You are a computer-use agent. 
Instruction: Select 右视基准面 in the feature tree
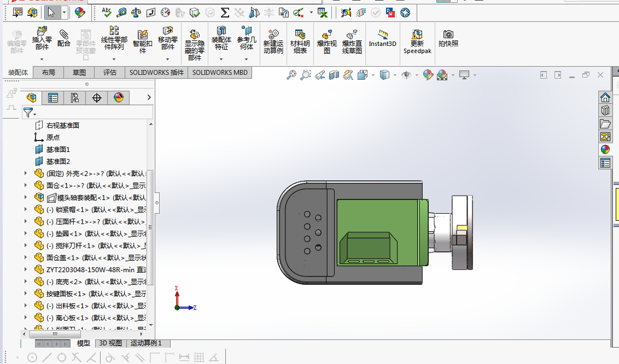[63, 125]
